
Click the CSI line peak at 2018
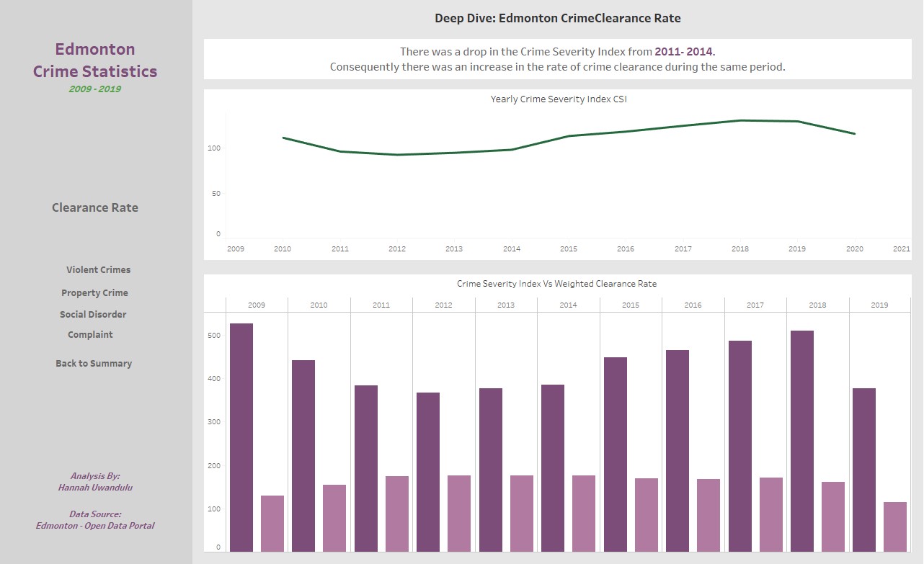739,121
